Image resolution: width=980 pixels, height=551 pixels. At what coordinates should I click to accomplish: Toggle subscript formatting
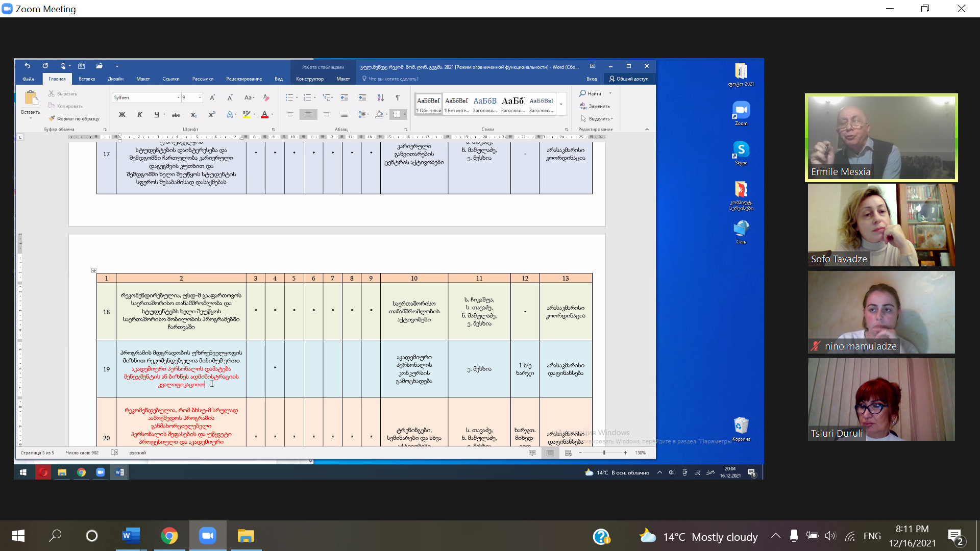(193, 115)
